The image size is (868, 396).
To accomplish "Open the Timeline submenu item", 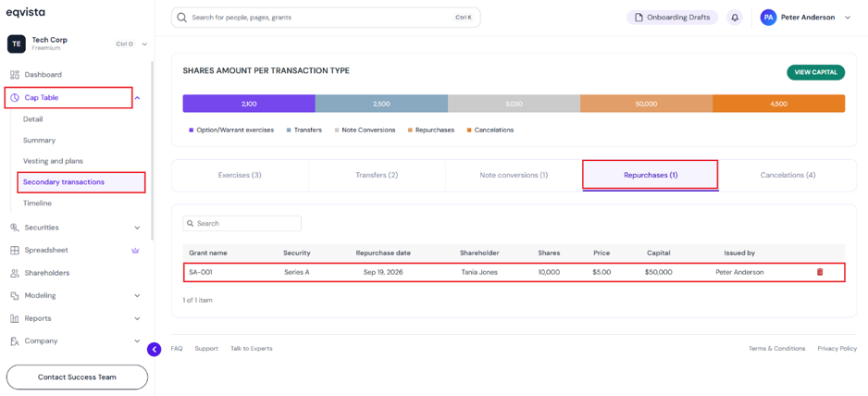I will click(37, 204).
